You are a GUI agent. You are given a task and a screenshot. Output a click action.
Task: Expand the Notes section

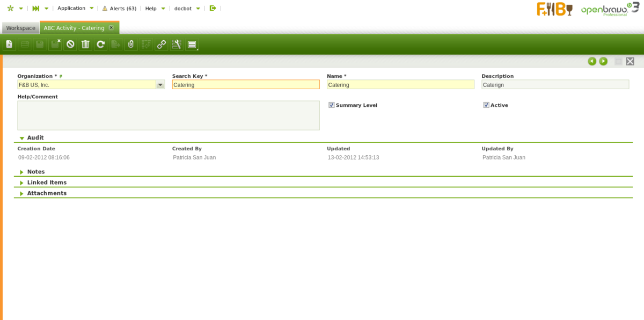click(x=22, y=172)
